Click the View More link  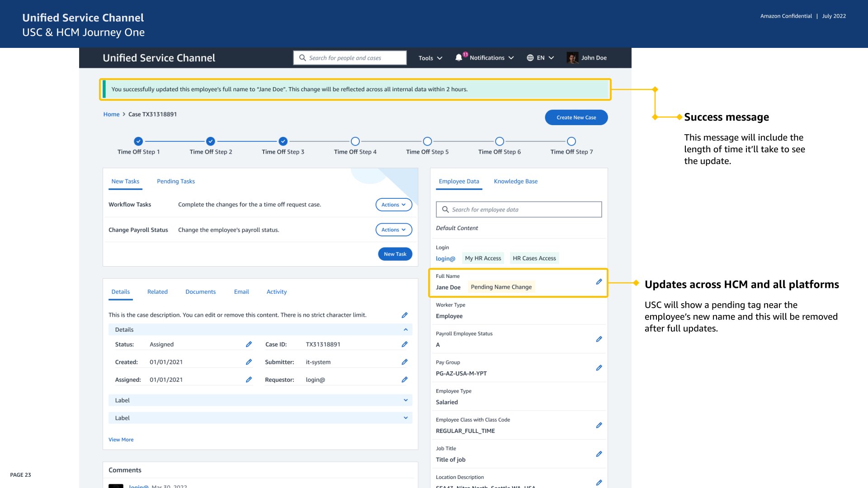(x=121, y=440)
